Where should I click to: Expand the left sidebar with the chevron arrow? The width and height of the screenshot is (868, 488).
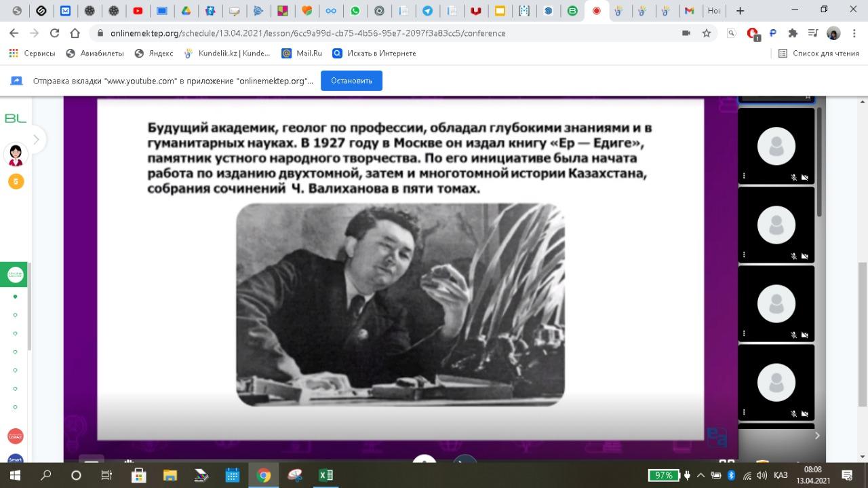pos(36,140)
